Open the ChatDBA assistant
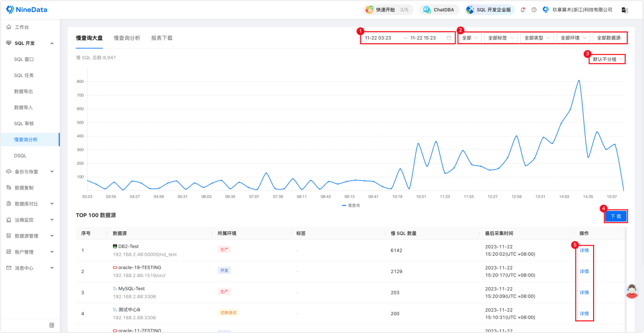The width and height of the screenshot is (644, 333). click(x=439, y=10)
